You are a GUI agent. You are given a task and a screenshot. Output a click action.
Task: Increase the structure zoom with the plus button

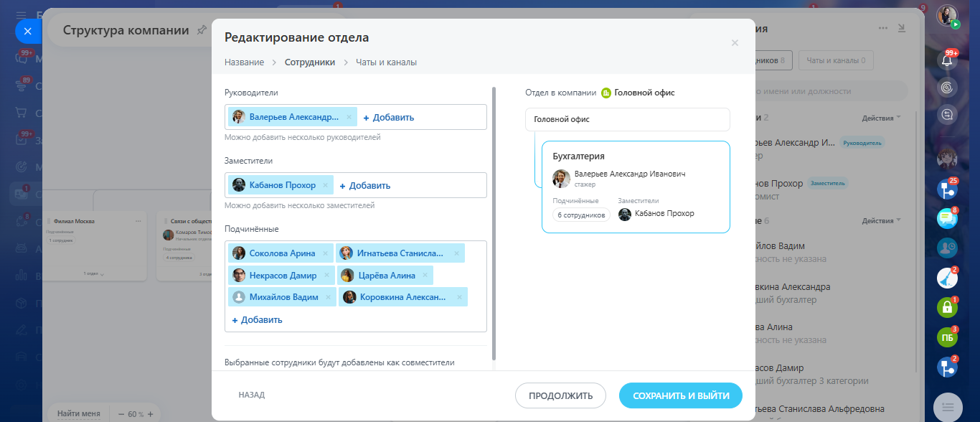pos(149,414)
